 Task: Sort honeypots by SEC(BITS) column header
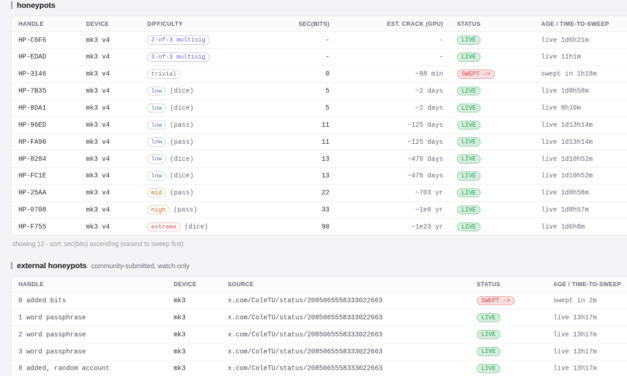click(314, 24)
